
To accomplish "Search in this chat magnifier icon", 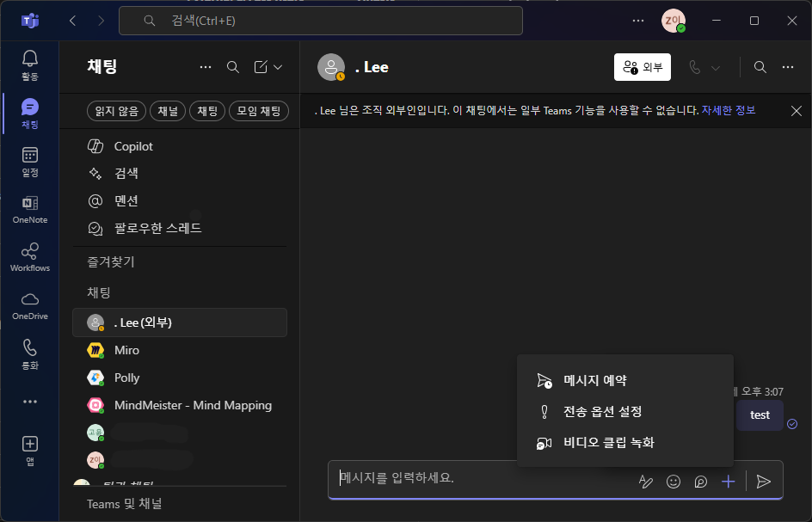I will tap(760, 67).
